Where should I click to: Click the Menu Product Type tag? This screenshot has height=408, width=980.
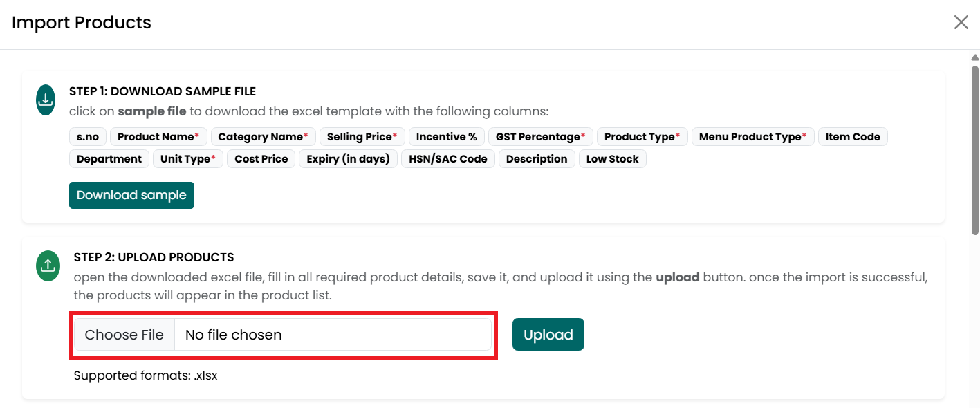pyautogui.click(x=753, y=137)
